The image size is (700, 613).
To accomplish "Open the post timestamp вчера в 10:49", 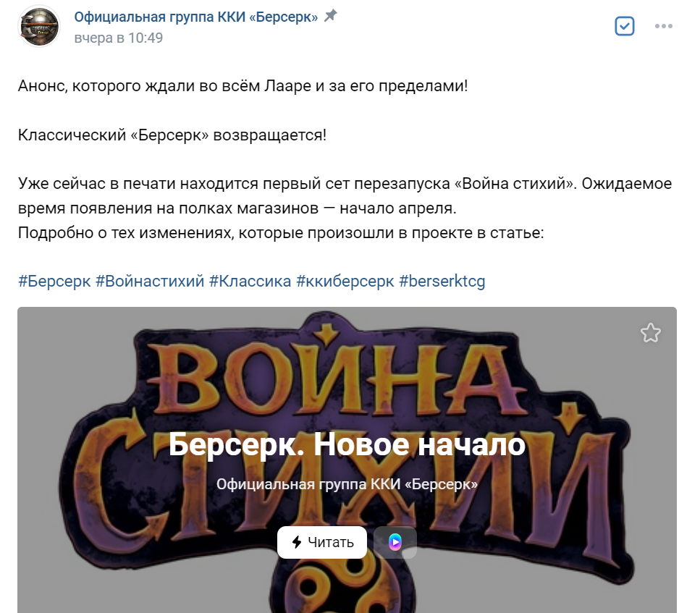I will [x=118, y=38].
